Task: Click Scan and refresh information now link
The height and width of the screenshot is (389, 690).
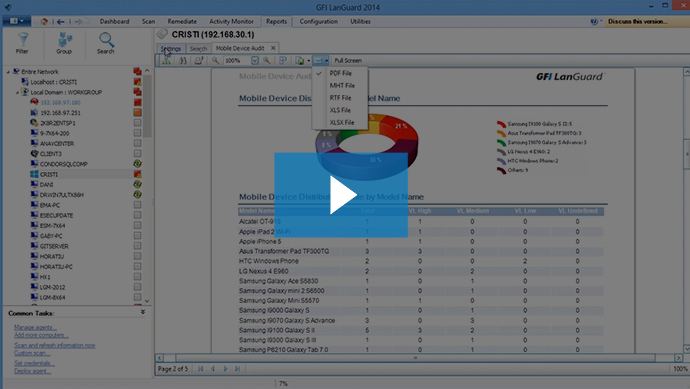Action: 55,345
